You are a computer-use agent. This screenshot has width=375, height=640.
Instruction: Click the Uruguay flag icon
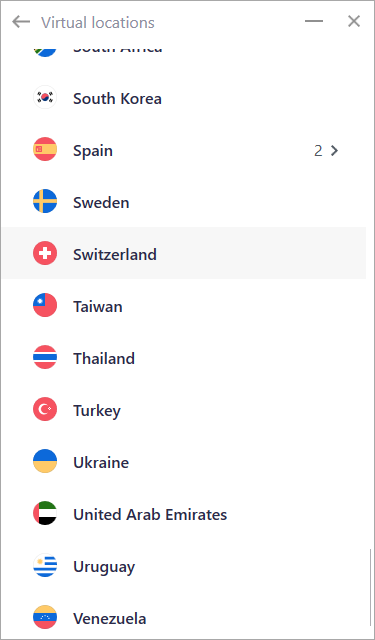click(x=45, y=565)
